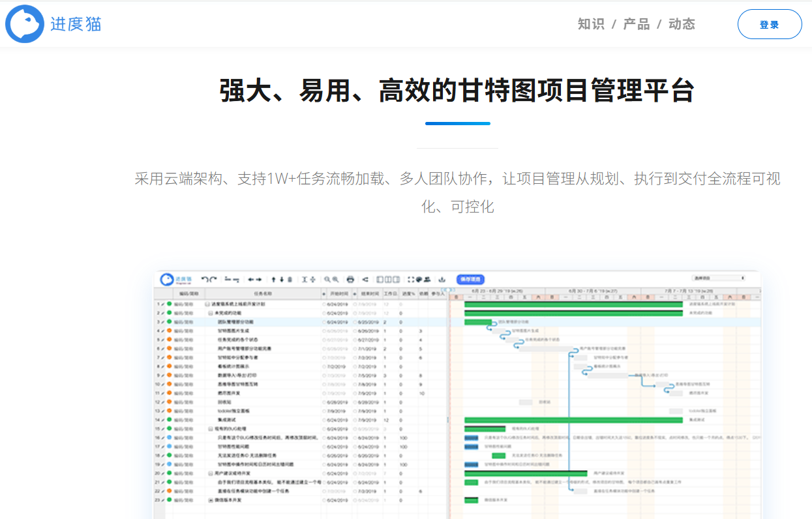This screenshot has width=812, height=519.
Task: Click the Gantt chart product screenshot
Action: pyautogui.click(x=457, y=394)
